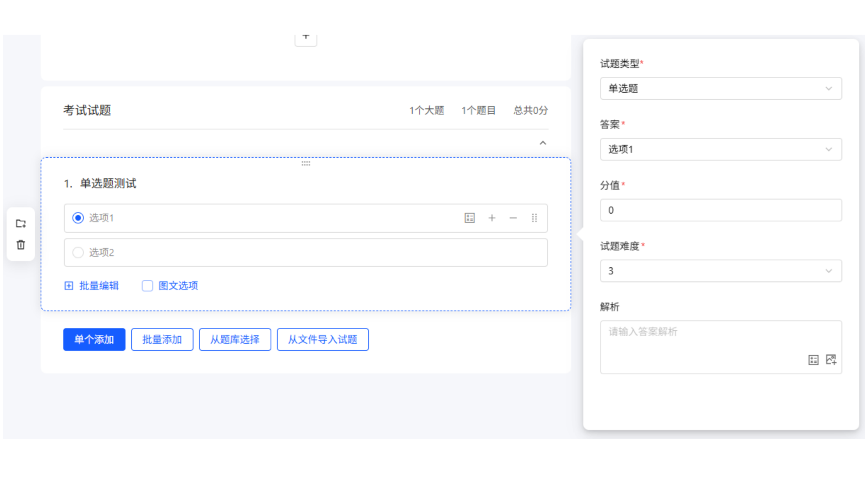
Task: Click the new-folder icon on left sidebar
Action: (x=21, y=223)
